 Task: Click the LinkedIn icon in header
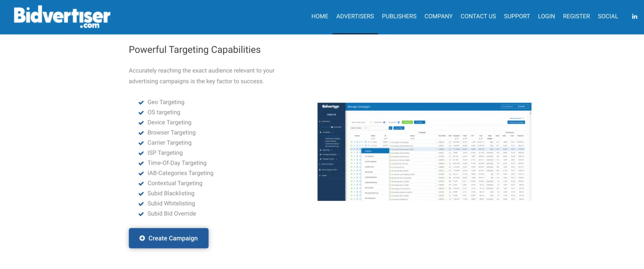[x=634, y=17]
